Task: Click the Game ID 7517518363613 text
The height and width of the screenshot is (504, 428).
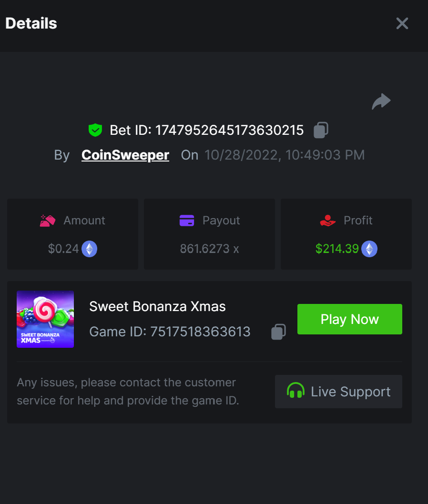Action: (x=170, y=332)
